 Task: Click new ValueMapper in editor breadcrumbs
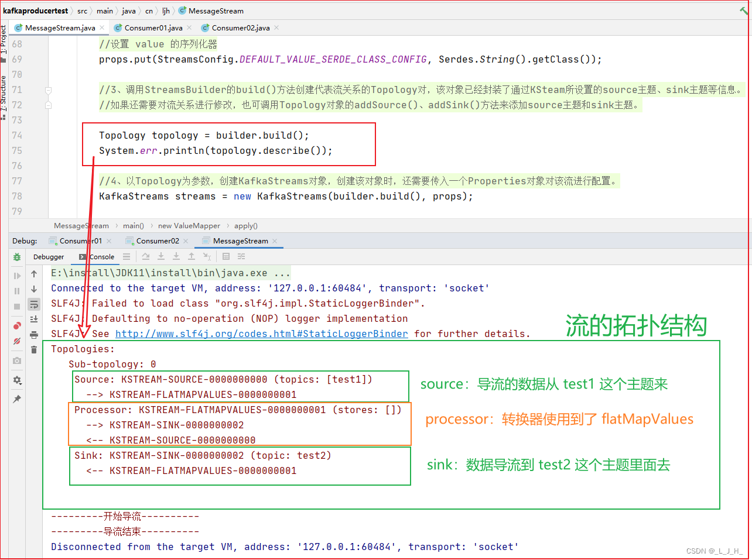[189, 226]
